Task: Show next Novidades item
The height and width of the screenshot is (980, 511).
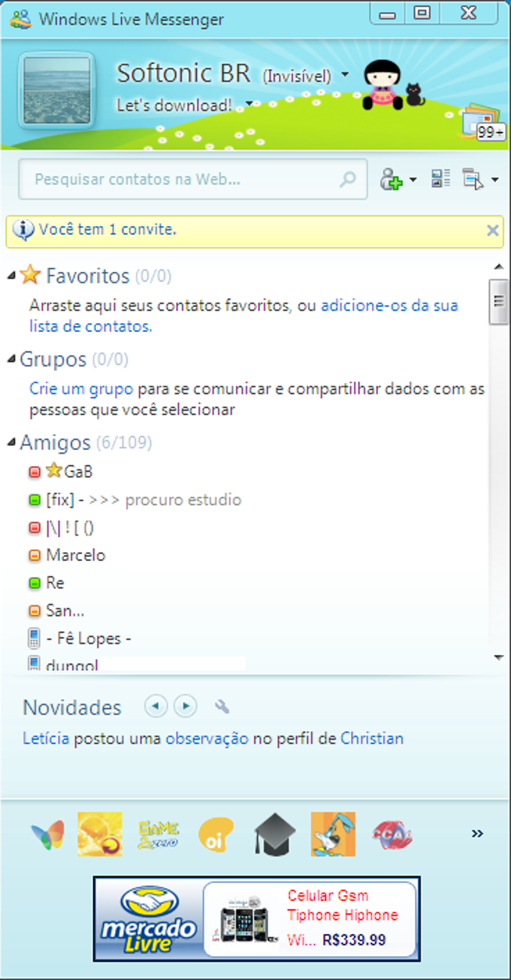Action: click(186, 707)
